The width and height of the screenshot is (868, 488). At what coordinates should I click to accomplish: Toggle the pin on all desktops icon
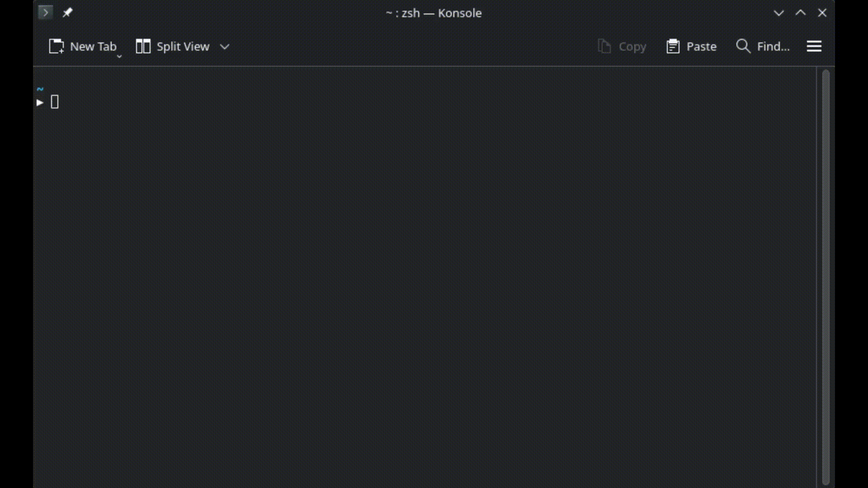pos(67,13)
